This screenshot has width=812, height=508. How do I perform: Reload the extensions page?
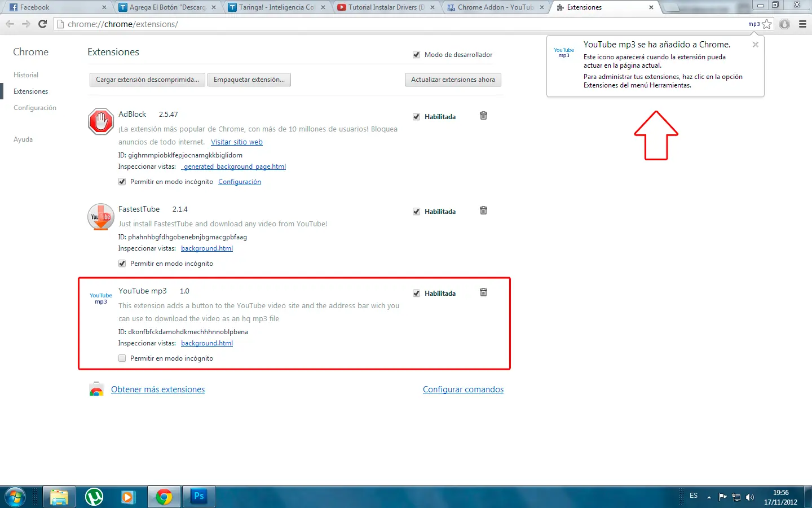tap(42, 24)
